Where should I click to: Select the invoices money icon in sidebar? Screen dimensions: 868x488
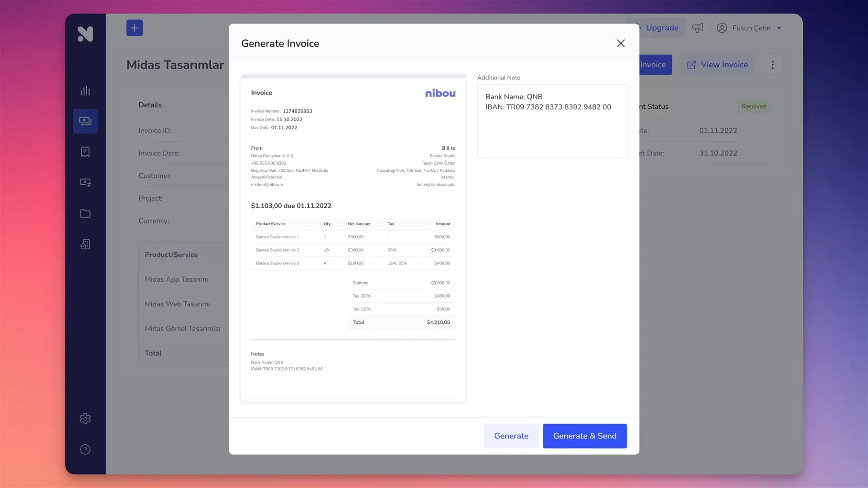(85, 121)
